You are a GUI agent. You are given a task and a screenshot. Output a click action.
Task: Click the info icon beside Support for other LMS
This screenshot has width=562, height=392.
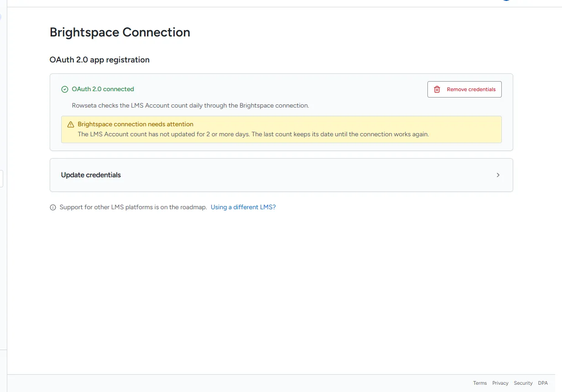point(53,207)
